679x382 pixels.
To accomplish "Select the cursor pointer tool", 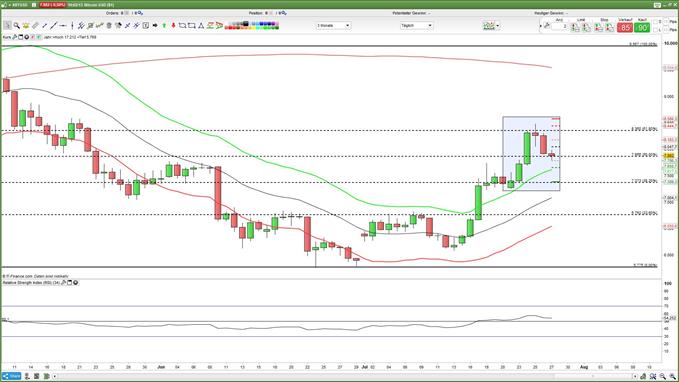I will (7, 26).
